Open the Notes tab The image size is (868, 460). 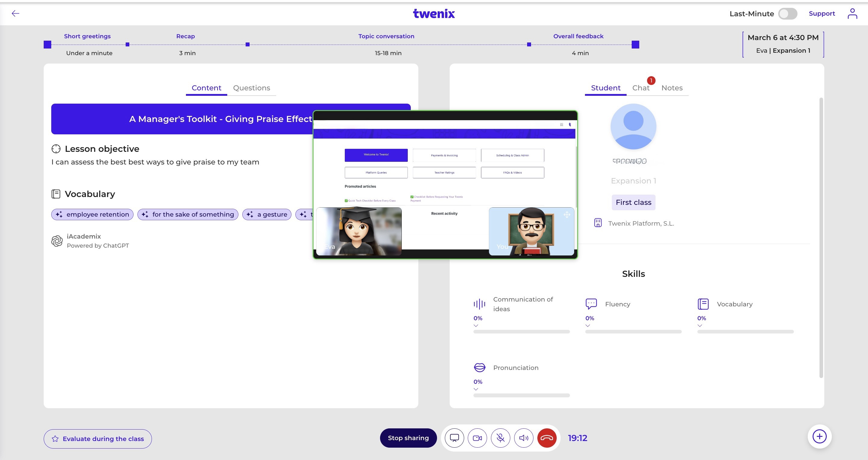point(671,88)
